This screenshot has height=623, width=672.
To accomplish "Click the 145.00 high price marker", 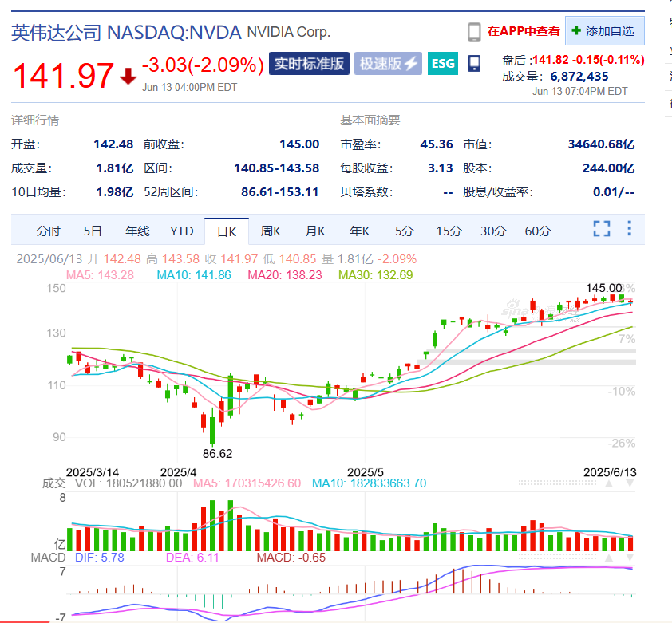I will click(604, 288).
